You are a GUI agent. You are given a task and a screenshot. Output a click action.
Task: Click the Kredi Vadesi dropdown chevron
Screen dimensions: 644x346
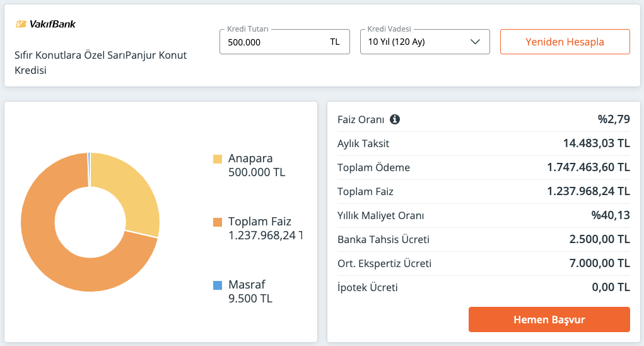coord(475,42)
